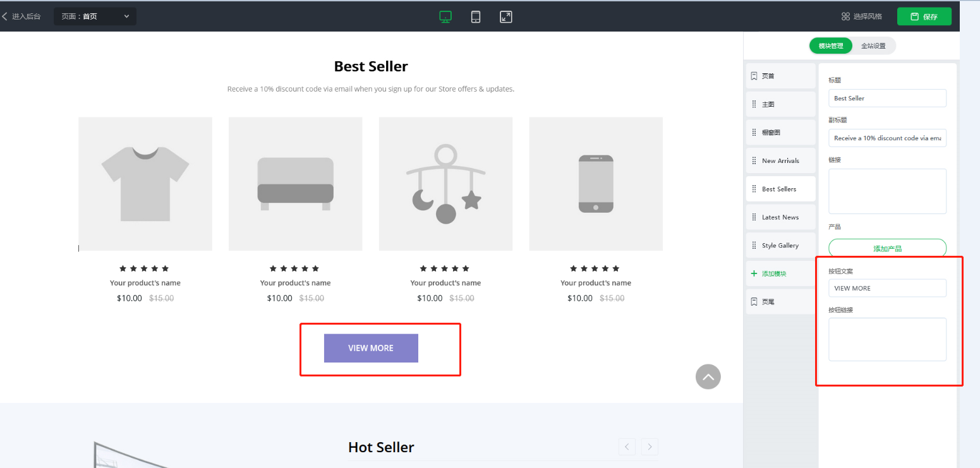
Task: Click the scroll-to-top round arrow button
Action: click(708, 377)
